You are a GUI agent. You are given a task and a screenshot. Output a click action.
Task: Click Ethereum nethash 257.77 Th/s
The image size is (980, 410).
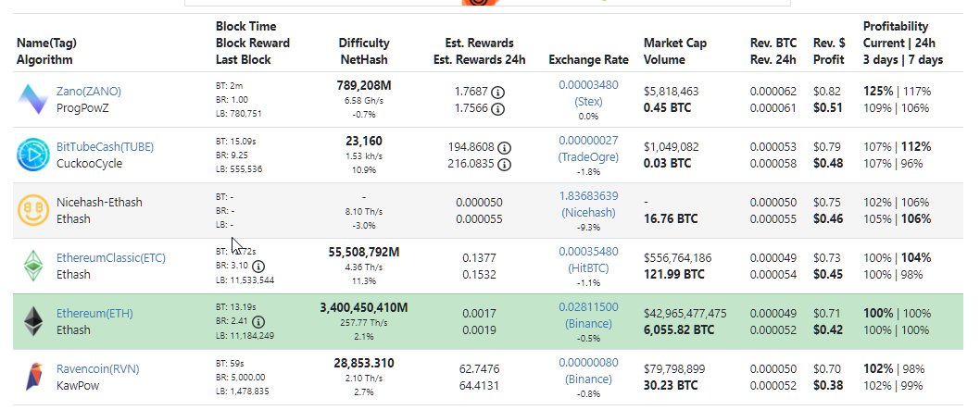point(364,322)
